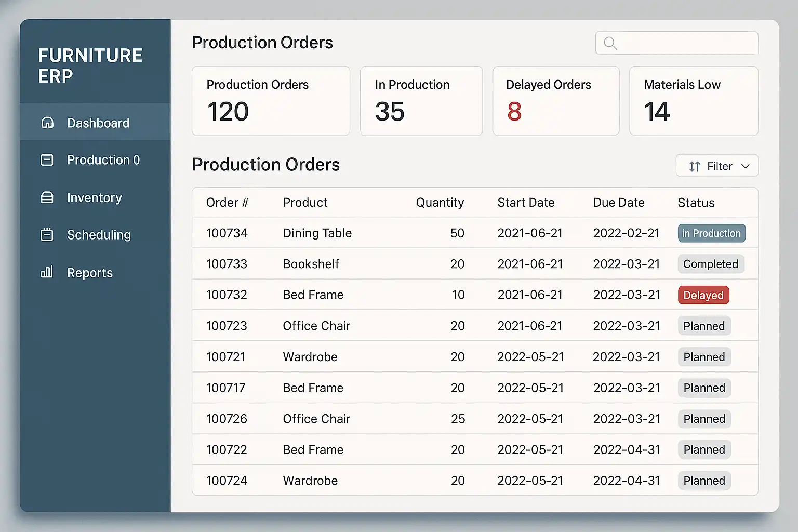798x532 pixels.
Task: Click the Completed status badge for Bookshelf
Action: click(710, 264)
